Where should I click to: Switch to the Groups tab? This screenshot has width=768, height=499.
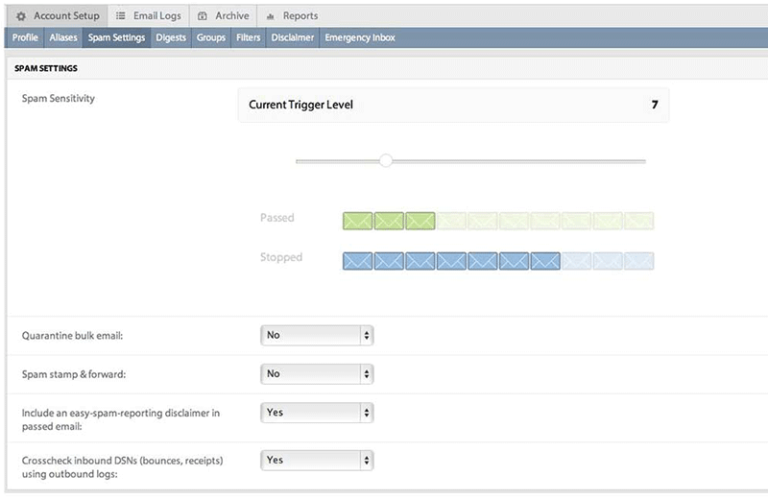click(x=211, y=38)
